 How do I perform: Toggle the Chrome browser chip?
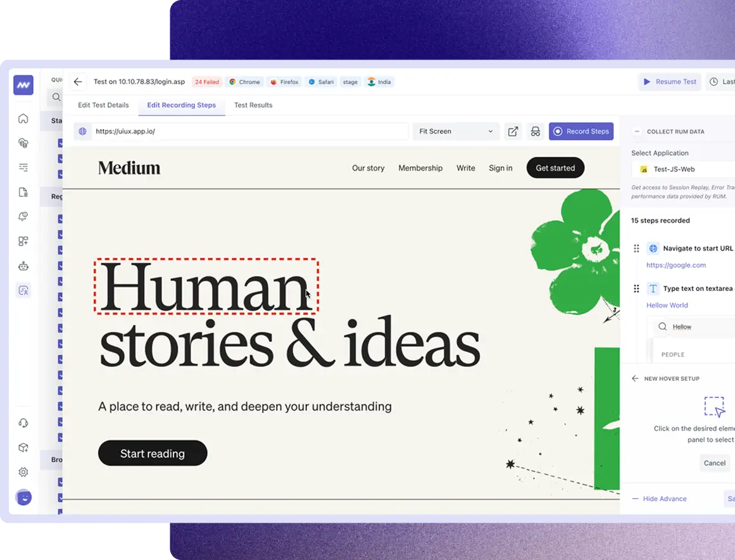pyautogui.click(x=244, y=82)
